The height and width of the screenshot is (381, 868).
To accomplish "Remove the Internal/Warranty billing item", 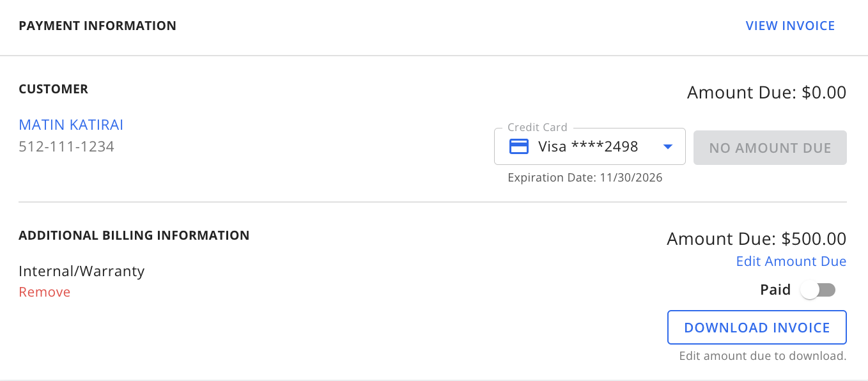I will tap(44, 292).
